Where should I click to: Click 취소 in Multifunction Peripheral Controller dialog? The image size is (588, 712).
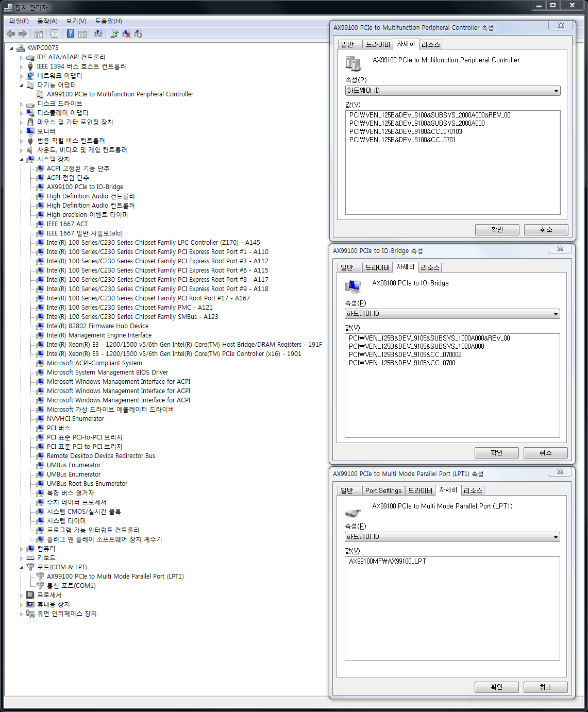click(546, 230)
